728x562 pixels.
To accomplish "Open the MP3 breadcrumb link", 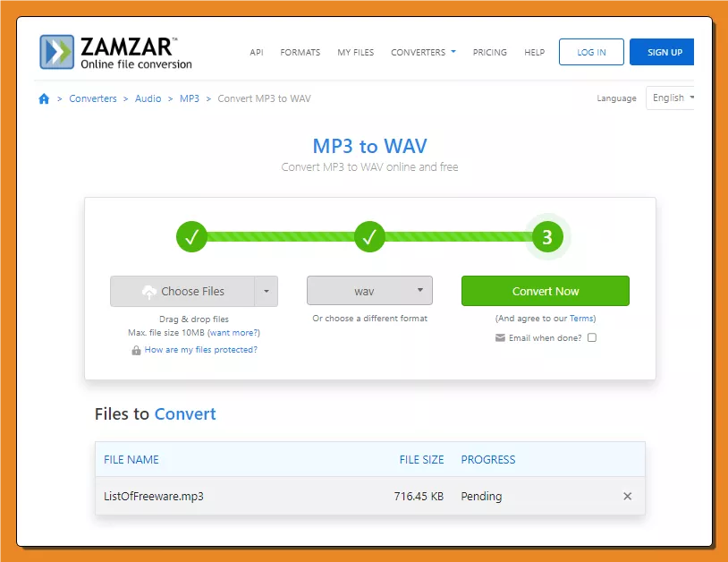I will click(190, 98).
